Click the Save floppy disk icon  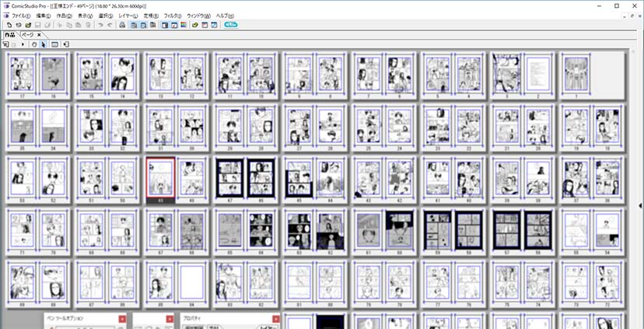click(37, 25)
